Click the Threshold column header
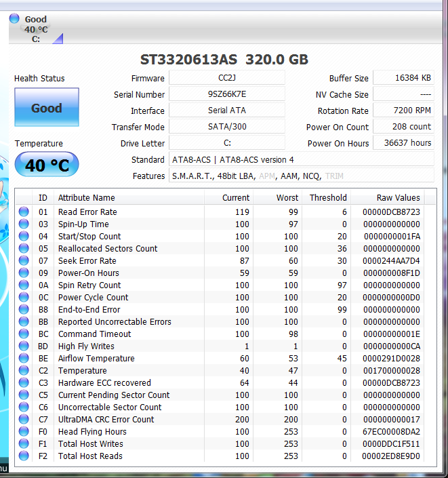 tap(327, 197)
